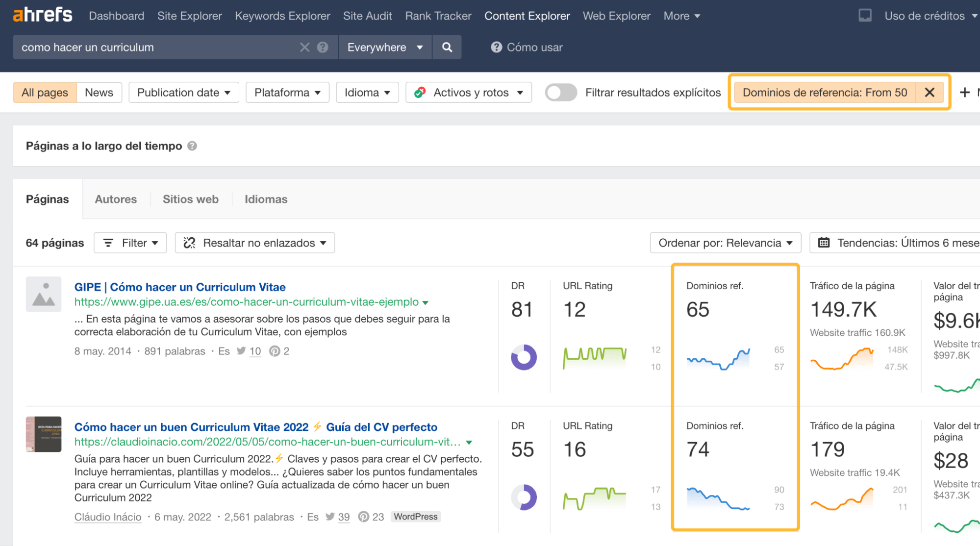This screenshot has height=546, width=980.
Task: Click the broken-link icon on Resaltar no enlazados
Action: 189,243
